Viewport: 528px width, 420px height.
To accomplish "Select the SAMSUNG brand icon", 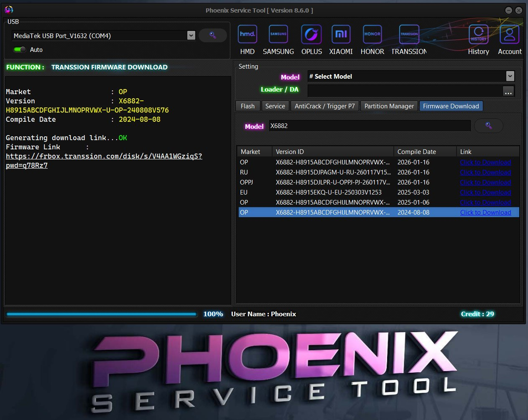I will click(278, 35).
